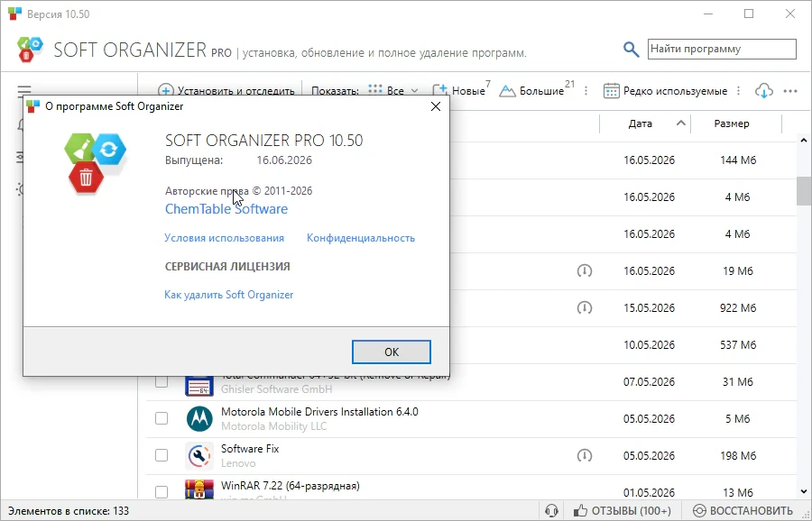Open options dots next to Большие
The image size is (812, 521).
coord(586,90)
